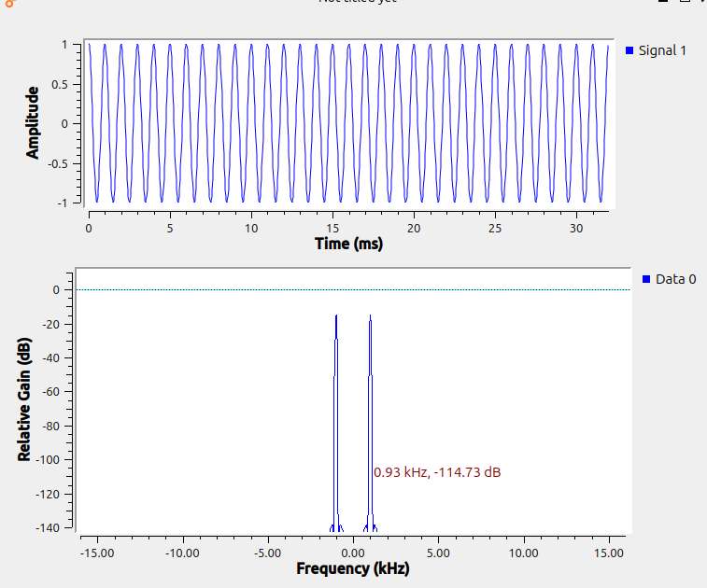Screen dimensions: 707x588
Task: Click the '10.00' frequency axis tick
Action: tap(524, 553)
